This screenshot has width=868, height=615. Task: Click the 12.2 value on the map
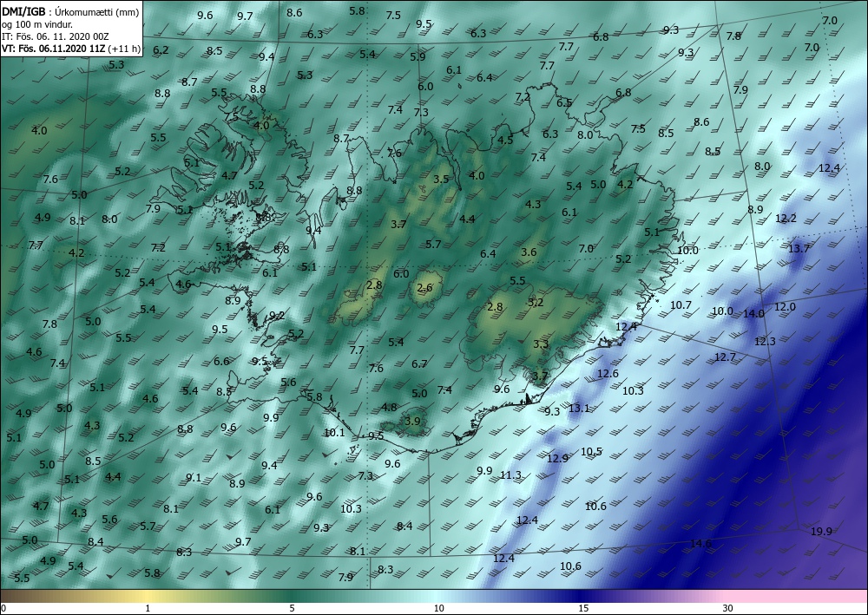point(786,219)
